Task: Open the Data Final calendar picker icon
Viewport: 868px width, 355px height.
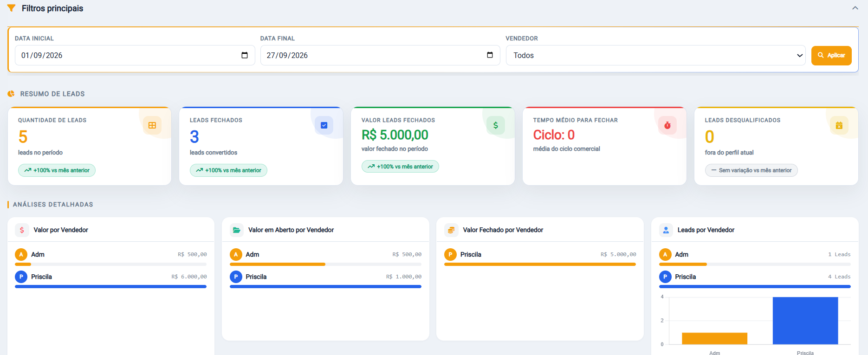Action: [x=490, y=55]
